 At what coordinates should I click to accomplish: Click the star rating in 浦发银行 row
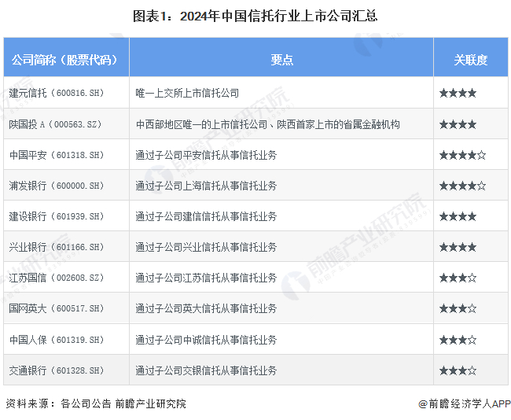tap(463, 186)
